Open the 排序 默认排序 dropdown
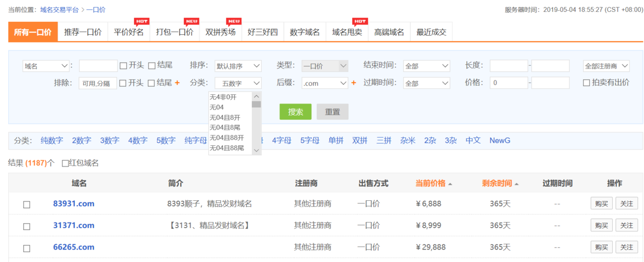Viewport: 644px width, 262px height. tap(238, 66)
